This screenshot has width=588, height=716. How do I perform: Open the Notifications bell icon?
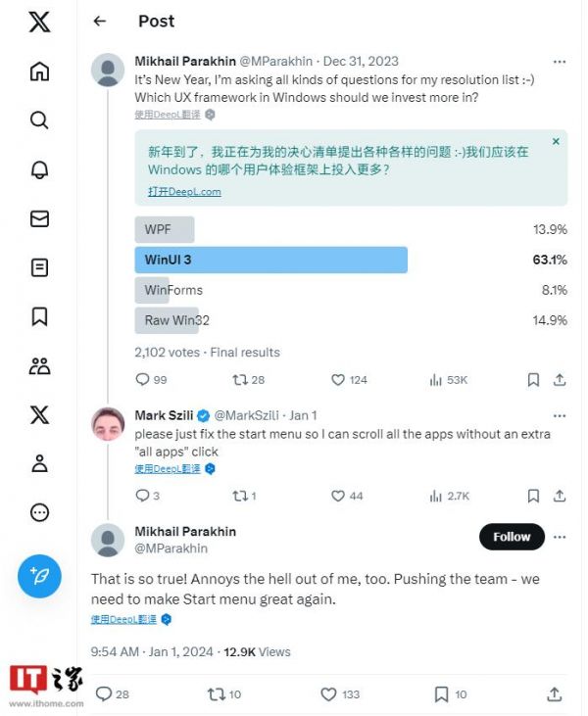[x=39, y=169]
